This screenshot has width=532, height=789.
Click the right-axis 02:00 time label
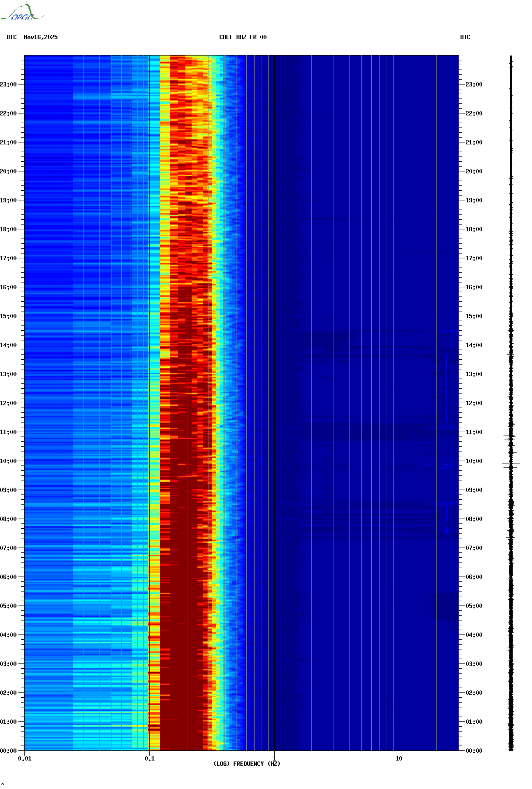point(474,693)
